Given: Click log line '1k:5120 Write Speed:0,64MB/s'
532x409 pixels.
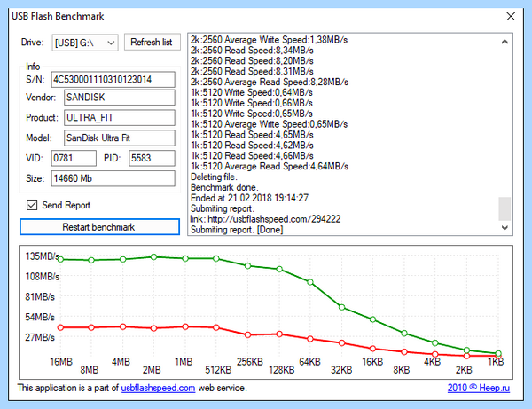Looking at the screenshot, I should (x=252, y=92).
